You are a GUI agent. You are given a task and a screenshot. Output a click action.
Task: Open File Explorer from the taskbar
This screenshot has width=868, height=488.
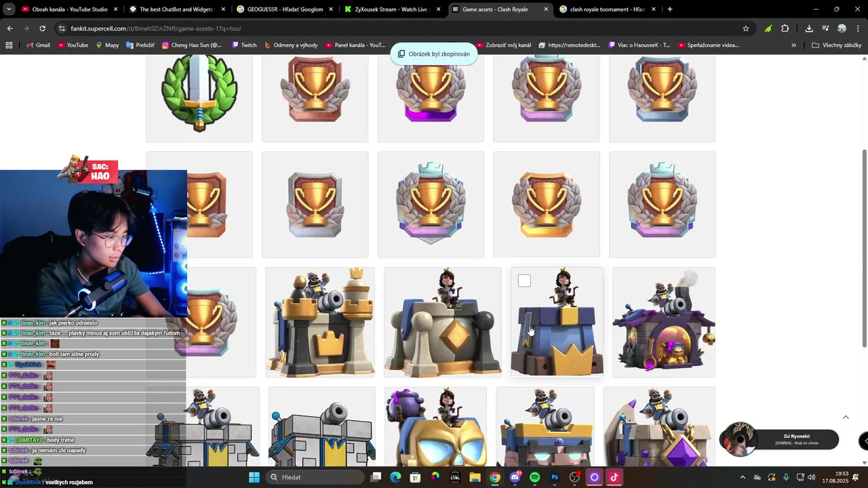[475, 477]
